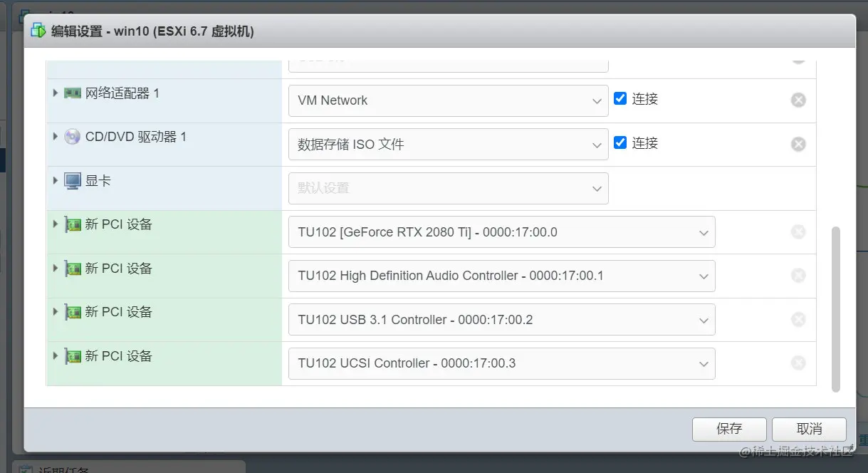Open the VM Network dropdown
The height and width of the screenshot is (473, 868).
[x=449, y=100]
